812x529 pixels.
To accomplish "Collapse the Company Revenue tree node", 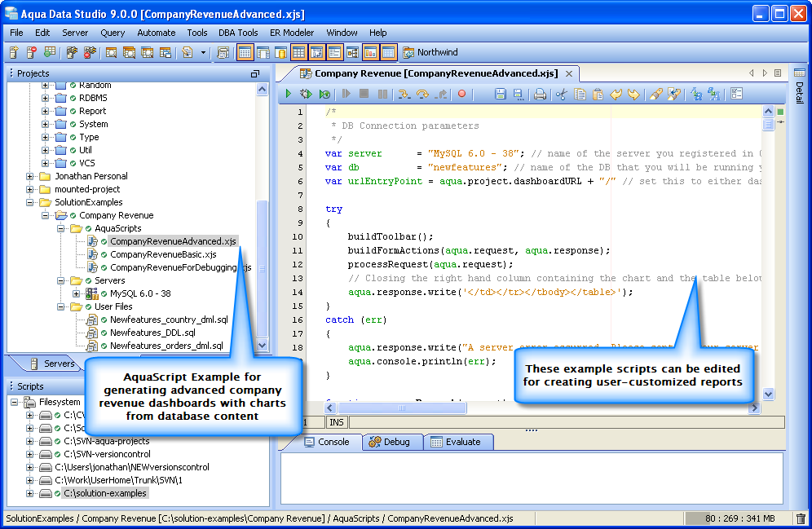I will tap(46, 215).
